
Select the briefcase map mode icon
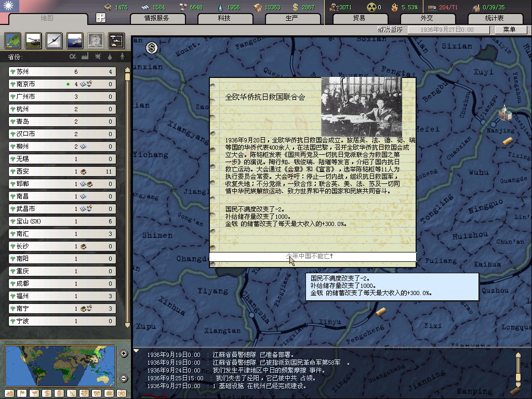(x=109, y=393)
